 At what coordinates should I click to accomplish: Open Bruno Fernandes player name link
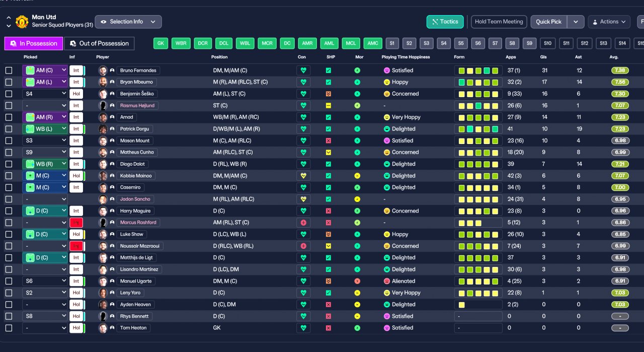(138, 71)
